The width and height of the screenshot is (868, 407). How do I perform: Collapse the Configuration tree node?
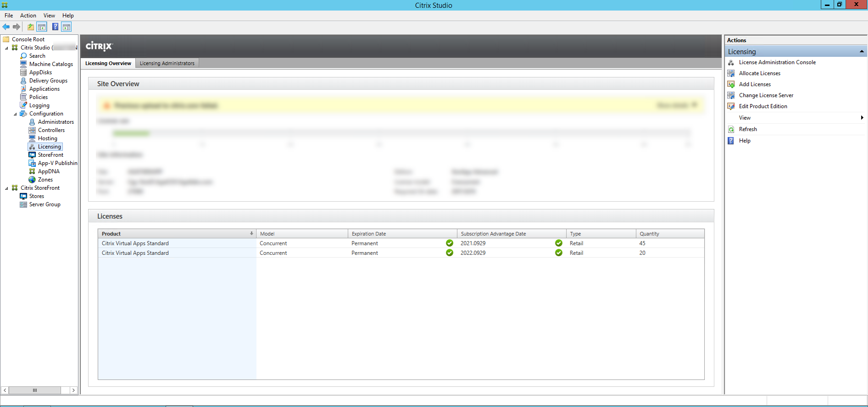[15, 114]
